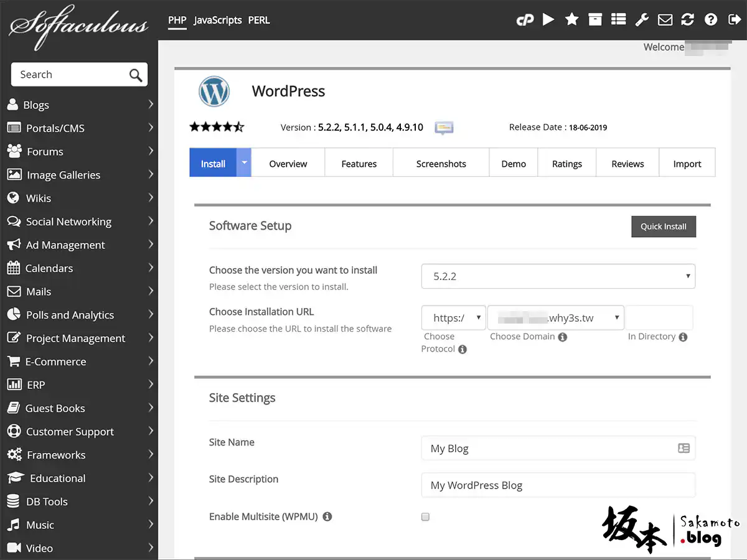Open help via question mark icon
747x560 pixels.
(711, 20)
